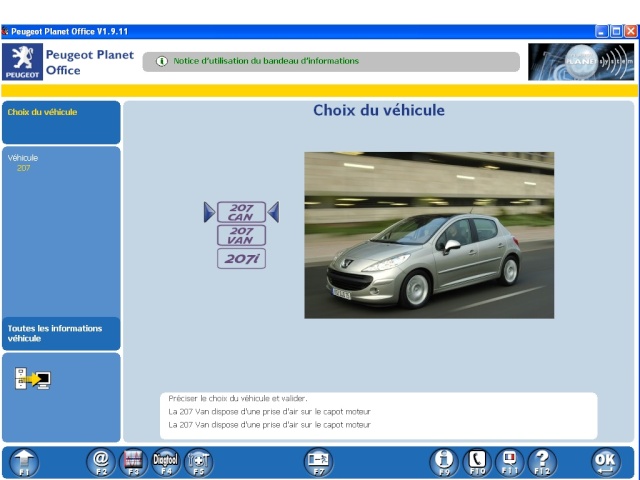
Task: Select the 207 CAN vehicle option
Action: (x=241, y=212)
